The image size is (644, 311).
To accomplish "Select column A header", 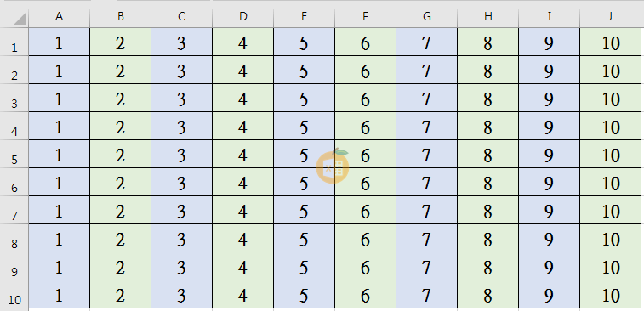I will (x=60, y=17).
